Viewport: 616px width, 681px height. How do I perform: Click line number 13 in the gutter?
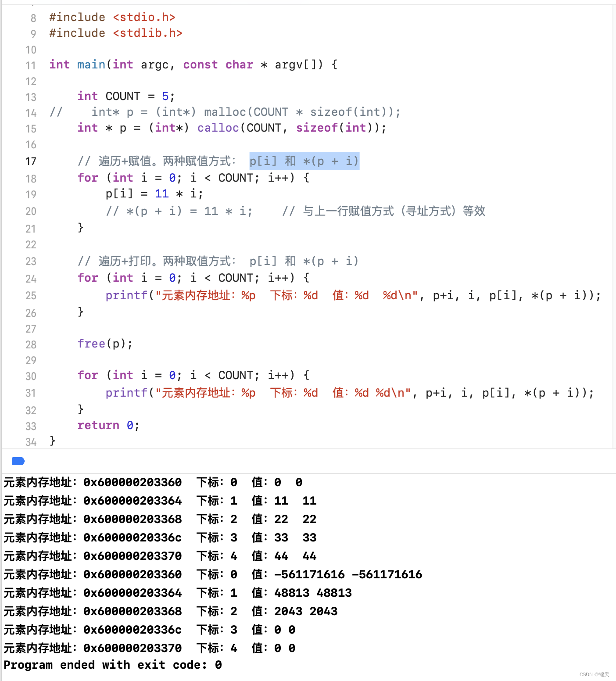pos(31,97)
